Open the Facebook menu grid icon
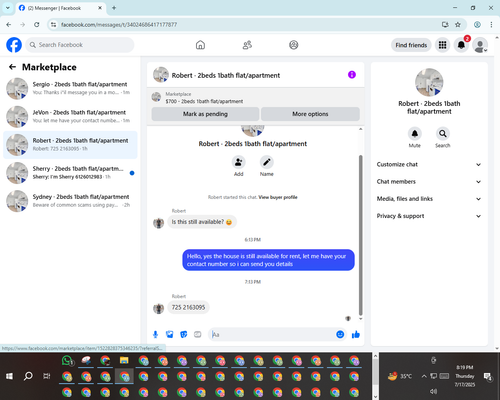Image resolution: width=500 pixels, height=400 pixels. coord(442,45)
